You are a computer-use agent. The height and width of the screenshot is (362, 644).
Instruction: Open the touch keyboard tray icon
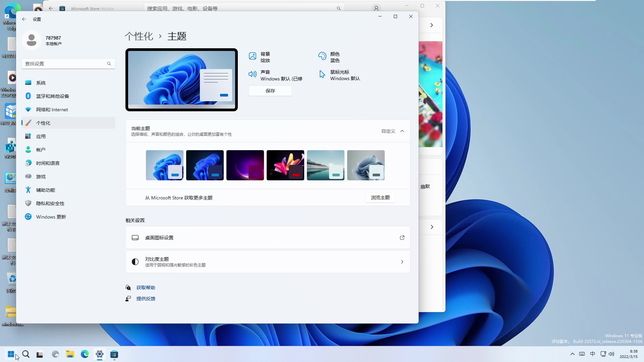pos(582,354)
